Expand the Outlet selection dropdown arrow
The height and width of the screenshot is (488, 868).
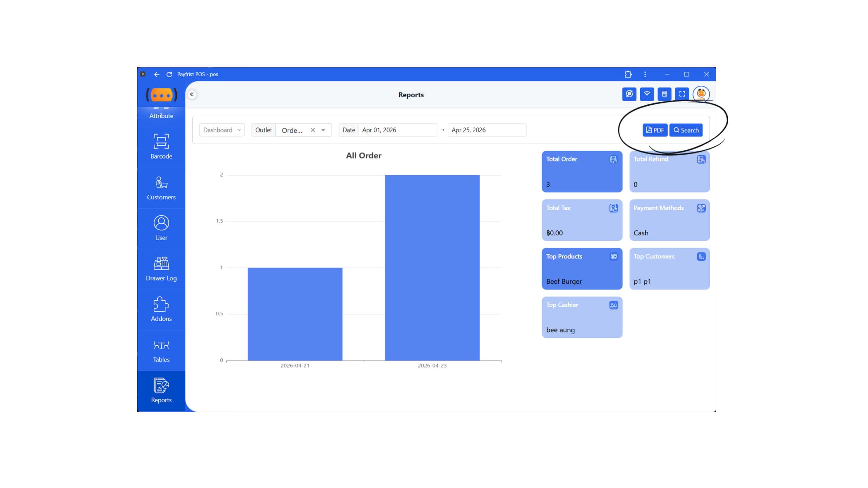(323, 130)
